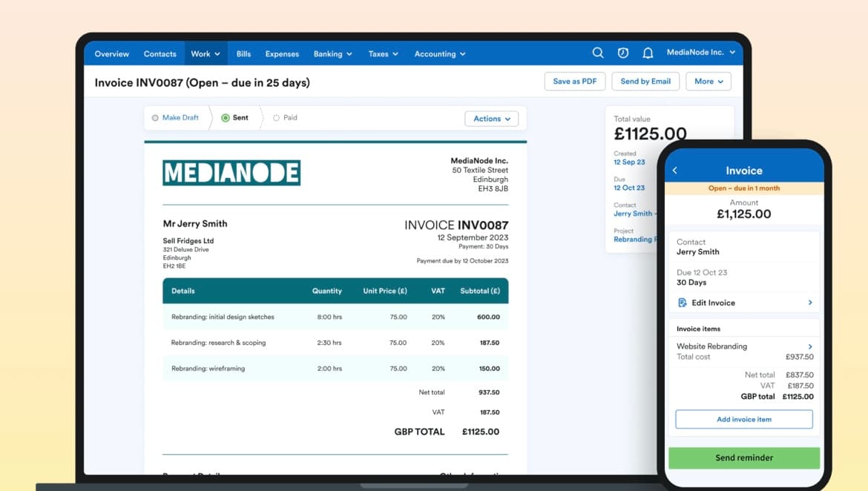Open the timer clock icon
868x491 pixels.
tap(623, 53)
